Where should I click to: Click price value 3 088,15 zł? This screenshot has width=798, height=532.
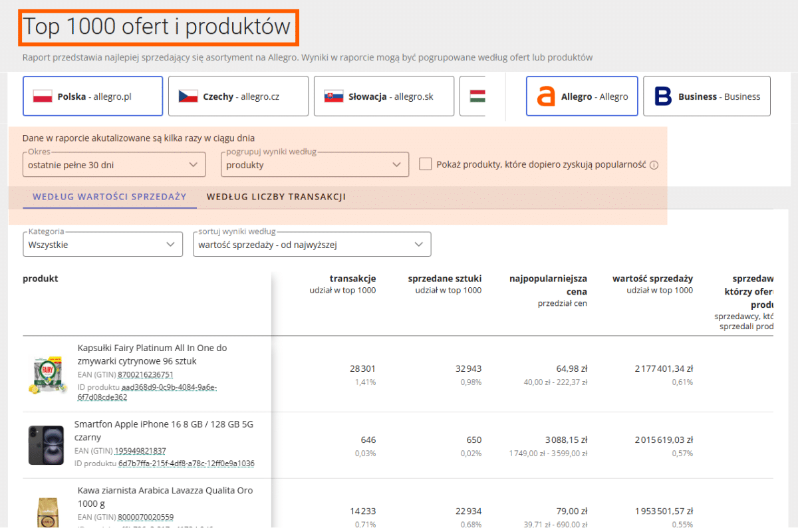567,440
